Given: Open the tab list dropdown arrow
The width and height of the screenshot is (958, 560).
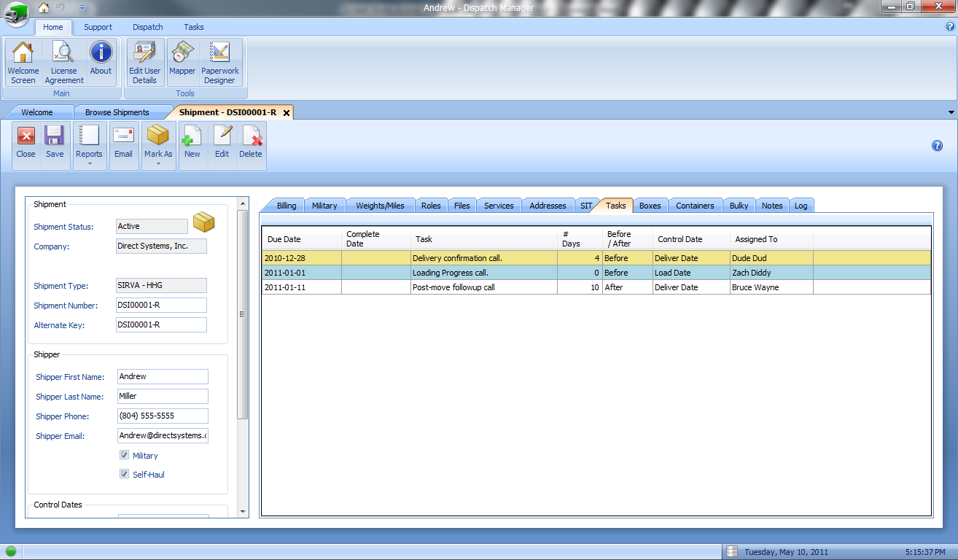Looking at the screenshot, I should [x=951, y=112].
